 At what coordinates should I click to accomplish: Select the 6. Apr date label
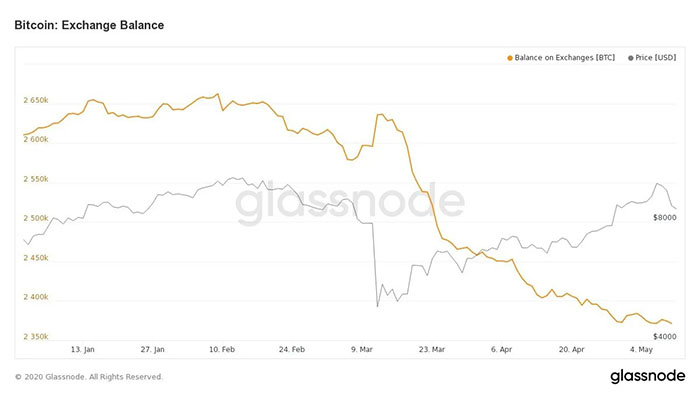[x=501, y=349]
